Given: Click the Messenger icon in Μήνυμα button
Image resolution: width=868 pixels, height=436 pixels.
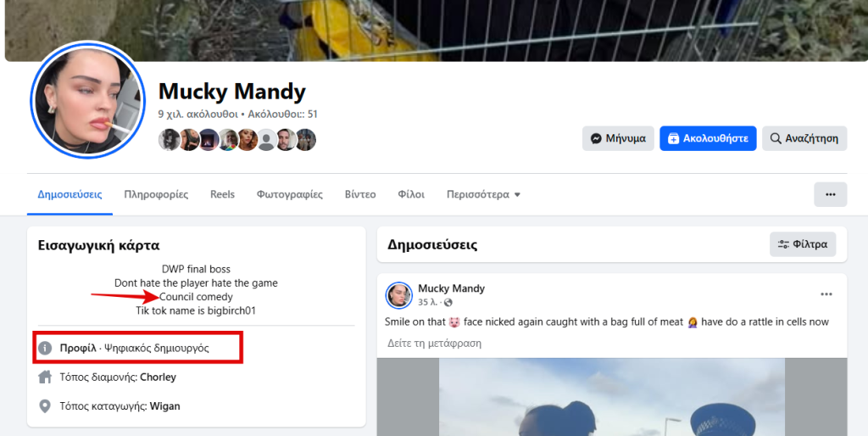Looking at the screenshot, I should point(596,138).
